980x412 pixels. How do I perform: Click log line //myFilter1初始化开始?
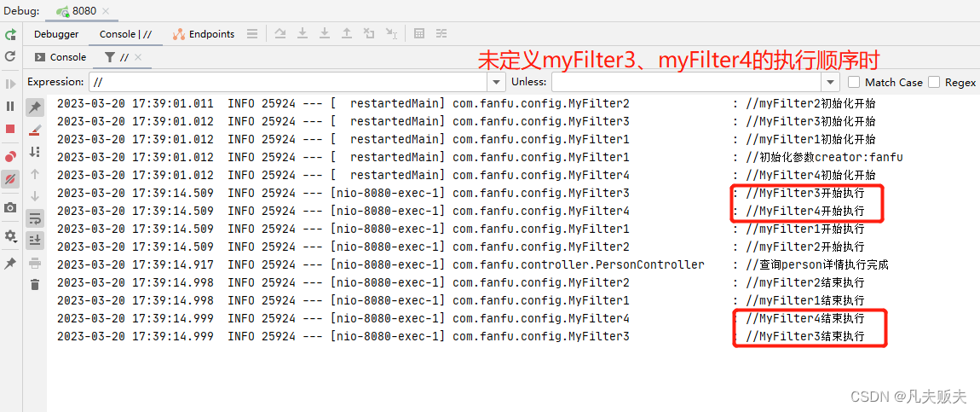(x=811, y=139)
